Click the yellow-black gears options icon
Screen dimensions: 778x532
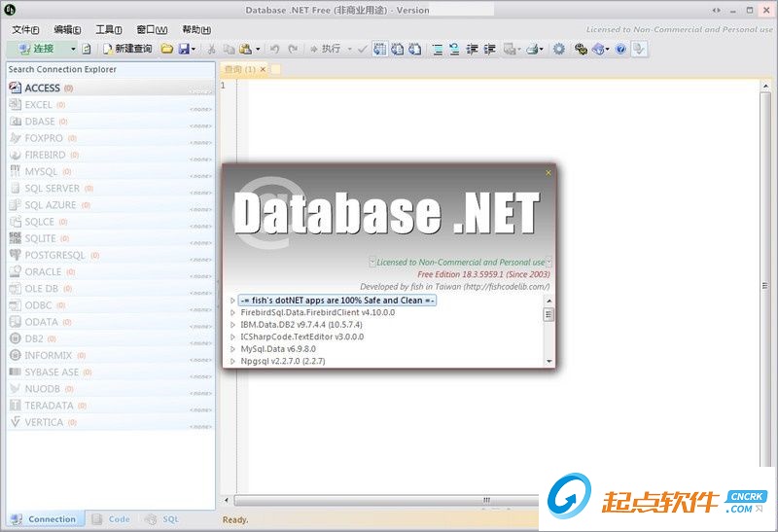580,49
